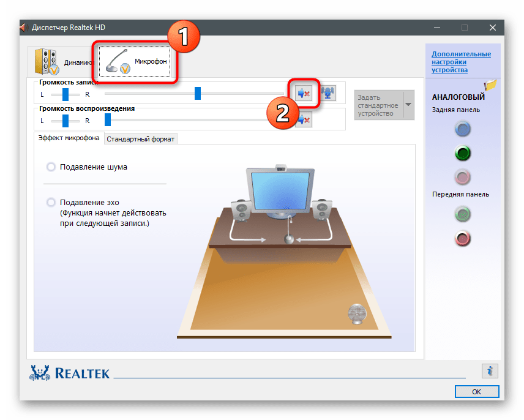
Task: Enable Подавление эхо option
Action: 51,202
